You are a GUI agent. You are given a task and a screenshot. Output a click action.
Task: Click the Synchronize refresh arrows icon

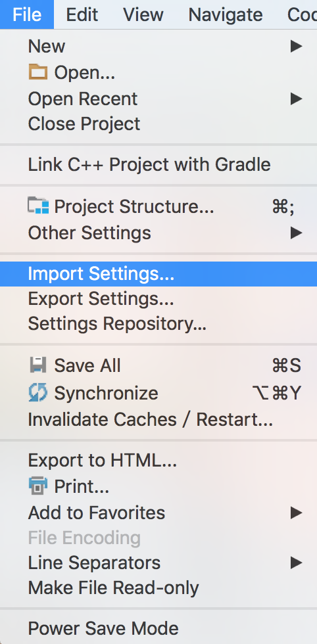(38, 393)
